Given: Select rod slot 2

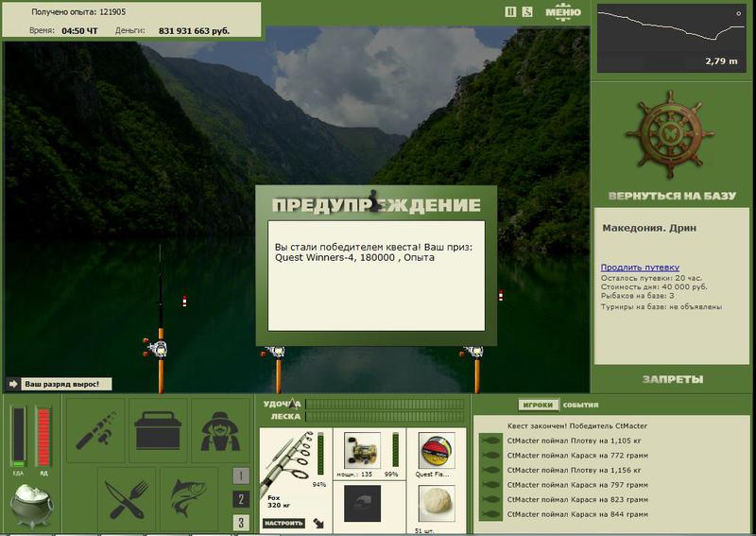Looking at the screenshot, I should [241, 499].
